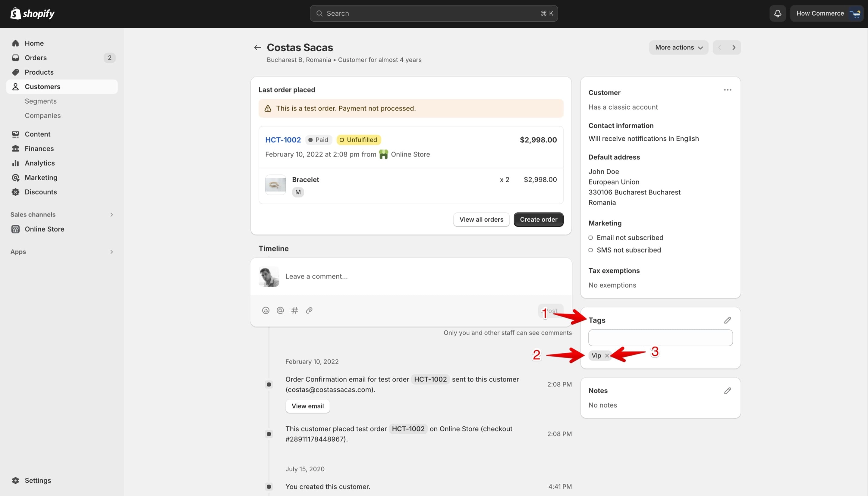
Task: Click the Analytics bar chart icon
Action: 15,163
